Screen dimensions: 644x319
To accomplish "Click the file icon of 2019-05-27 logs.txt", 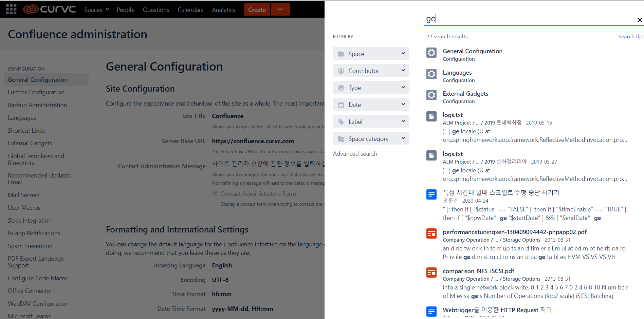I will [x=431, y=155].
